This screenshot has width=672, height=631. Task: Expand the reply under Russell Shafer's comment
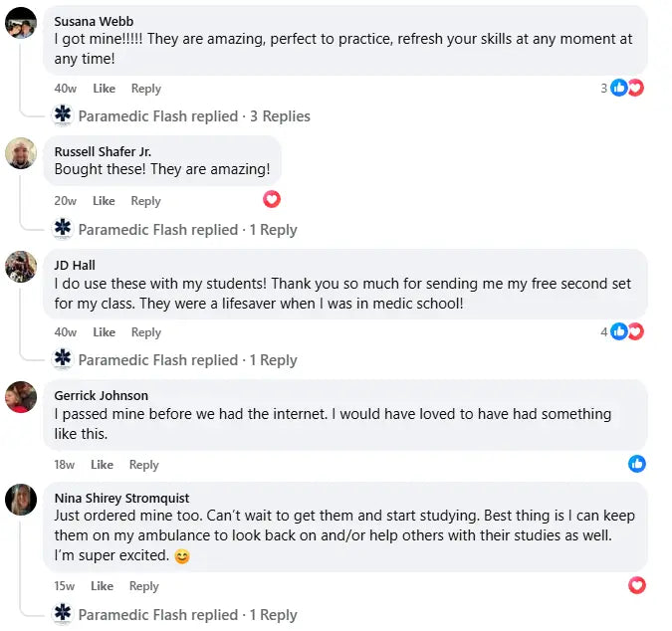tap(187, 230)
